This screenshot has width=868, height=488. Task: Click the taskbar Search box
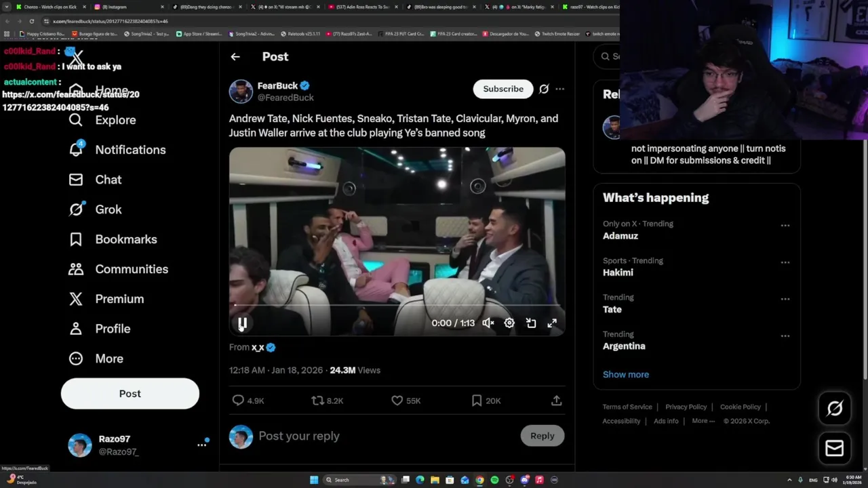359,480
